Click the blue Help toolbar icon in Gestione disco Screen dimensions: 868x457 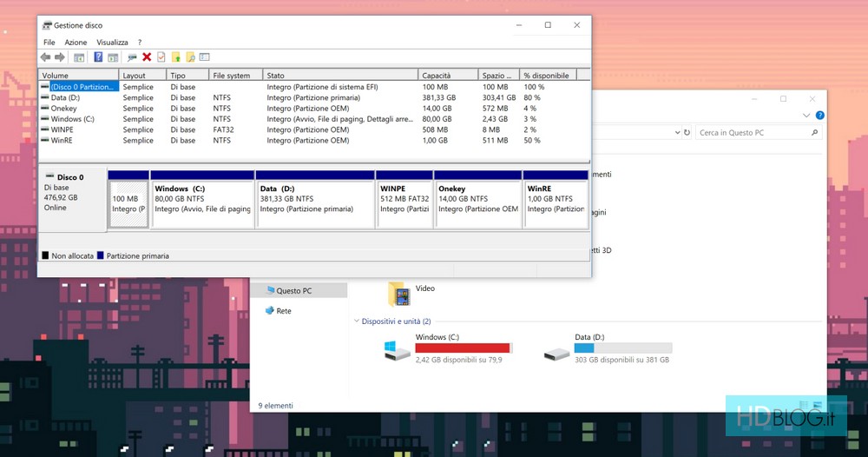tap(98, 57)
